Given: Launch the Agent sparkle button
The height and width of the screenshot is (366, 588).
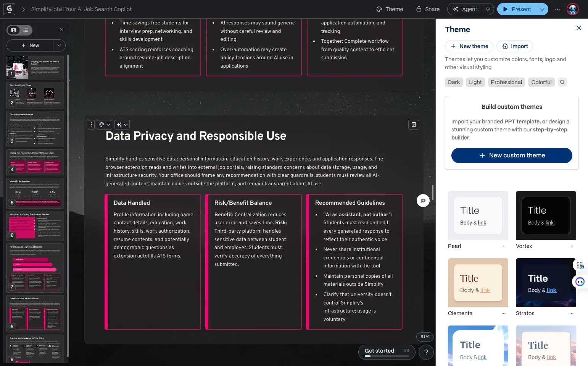Looking at the screenshot, I should tap(465, 9).
